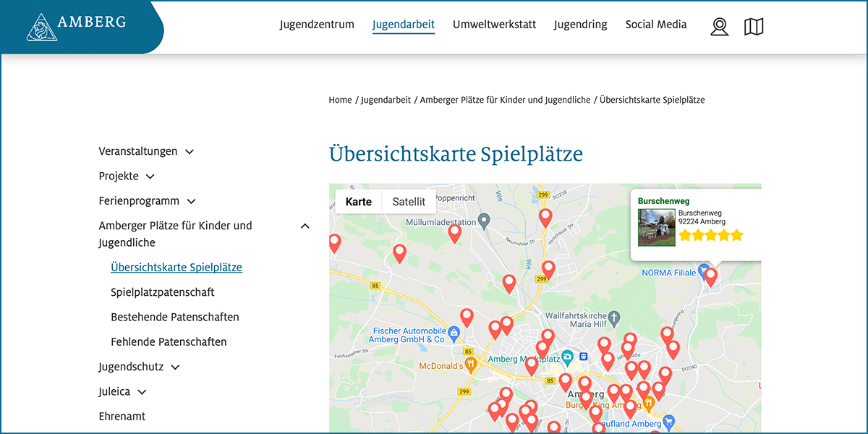This screenshot has height=434, width=868.
Task: Switch map to Karte view
Action: coord(358,202)
